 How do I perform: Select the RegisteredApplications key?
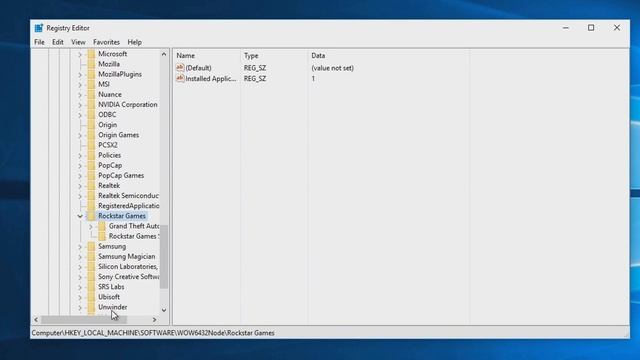(129, 206)
